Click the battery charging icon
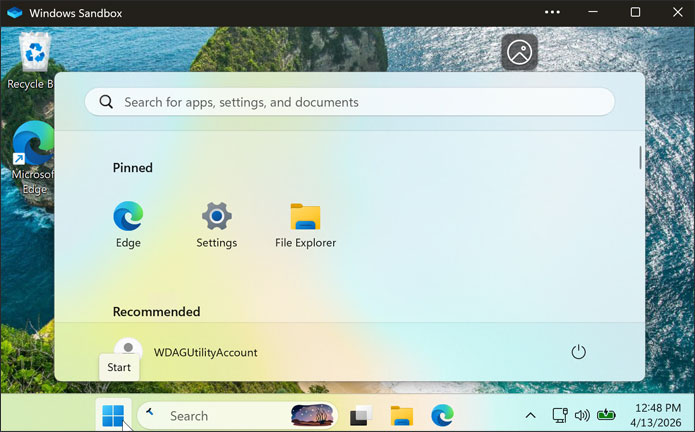695x432 pixels. [x=606, y=415]
